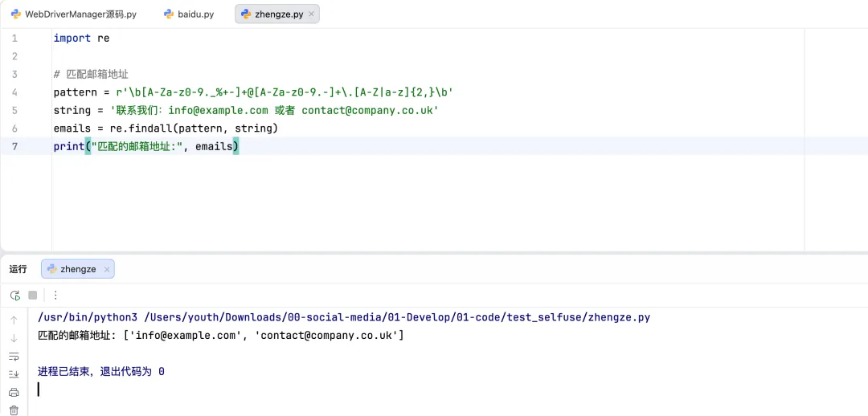Click the Python icon on zhengze run tab
The image size is (868, 416).
coord(52,269)
